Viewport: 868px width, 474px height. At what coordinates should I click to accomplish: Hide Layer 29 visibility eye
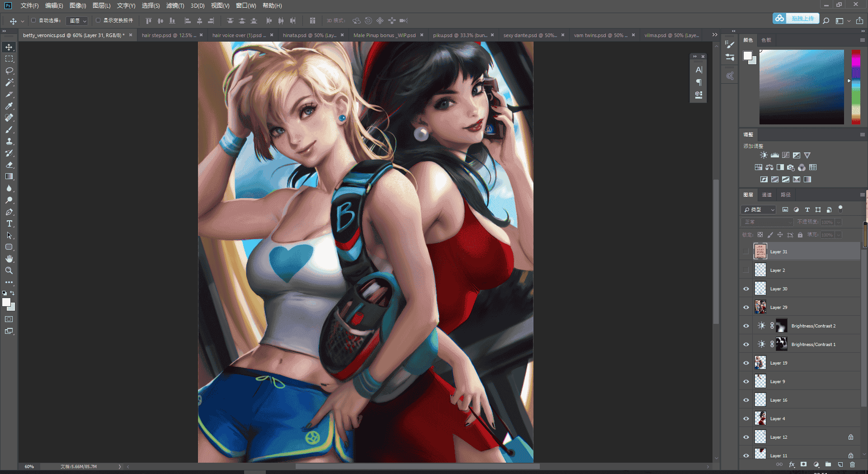(746, 307)
